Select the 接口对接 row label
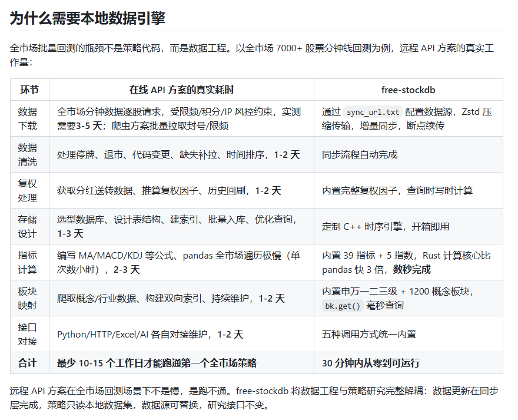 (28, 335)
